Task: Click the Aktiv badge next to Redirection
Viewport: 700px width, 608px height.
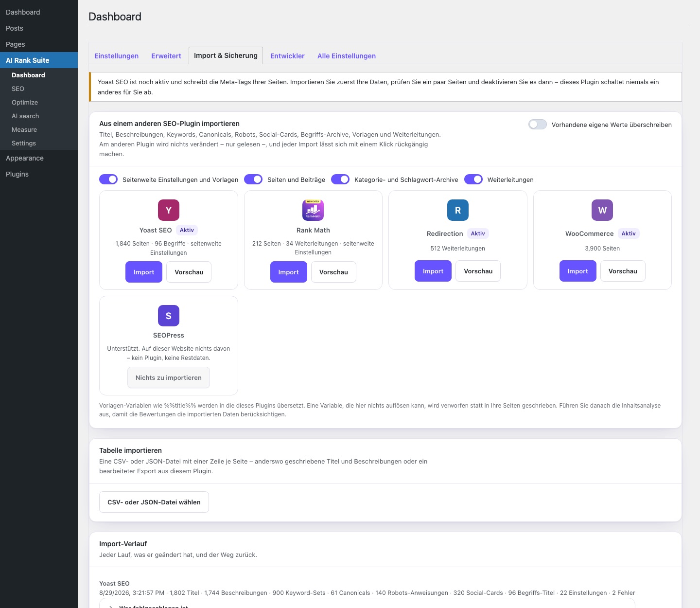Action: coord(478,233)
